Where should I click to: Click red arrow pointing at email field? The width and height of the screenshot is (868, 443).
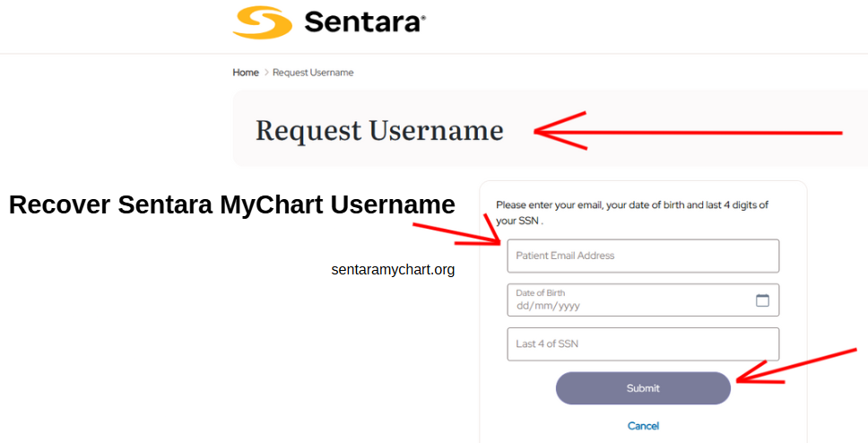click(457, 230)
